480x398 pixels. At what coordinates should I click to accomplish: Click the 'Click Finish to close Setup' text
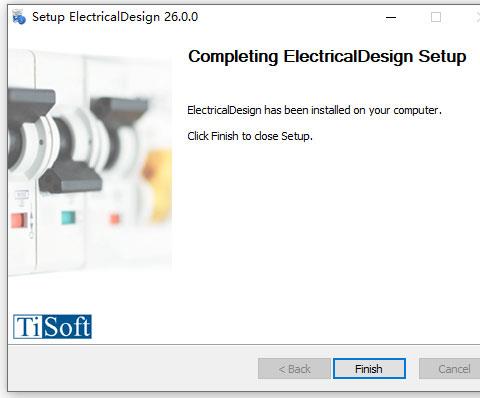click(x=250, y=136)
